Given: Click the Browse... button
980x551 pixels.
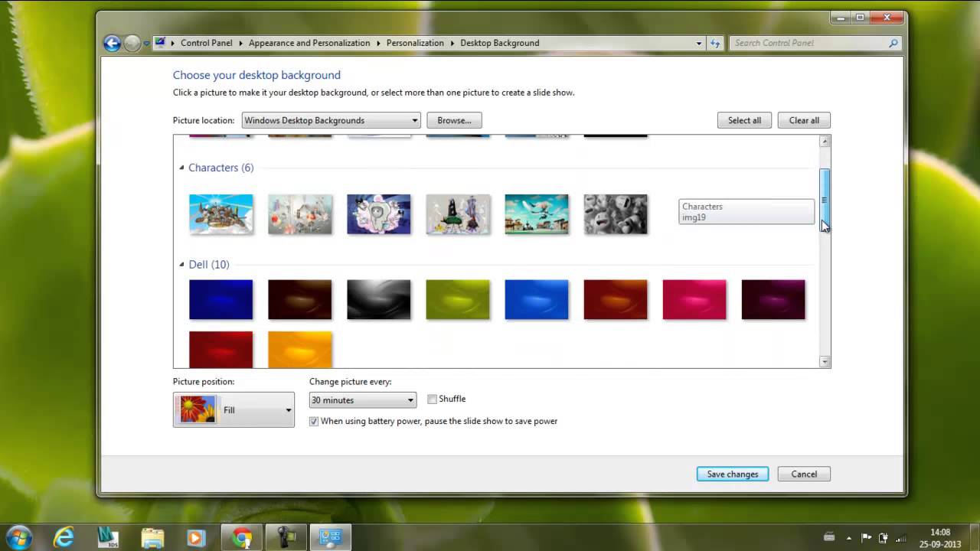Looking at the screenshot, I should pos(454,120).
